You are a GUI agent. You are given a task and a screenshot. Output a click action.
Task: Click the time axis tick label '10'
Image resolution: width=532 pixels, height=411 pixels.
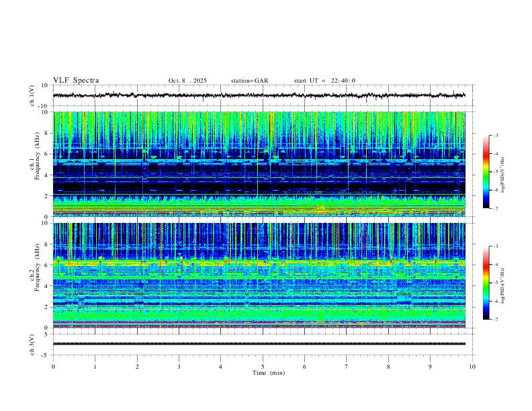pos(472,367)
